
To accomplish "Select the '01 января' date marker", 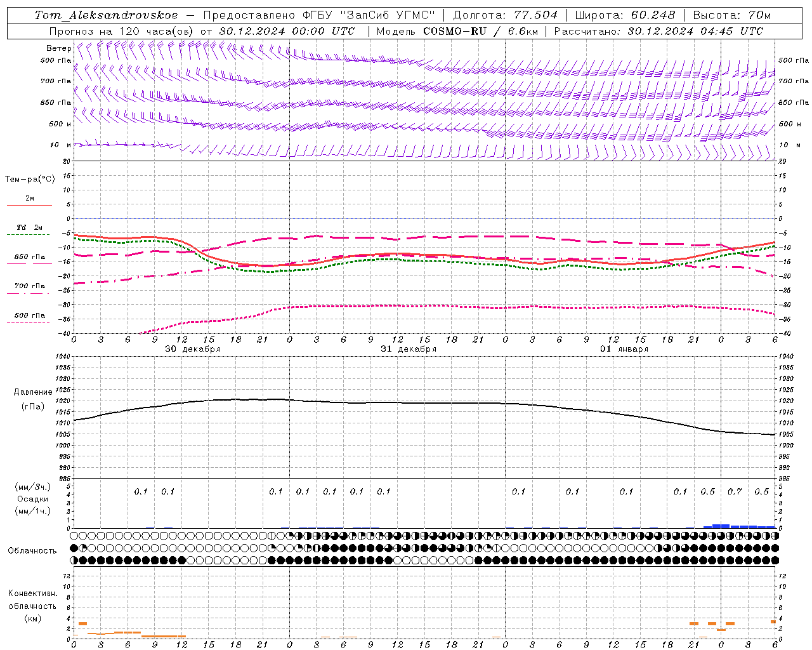I will [x=624, y=349].
